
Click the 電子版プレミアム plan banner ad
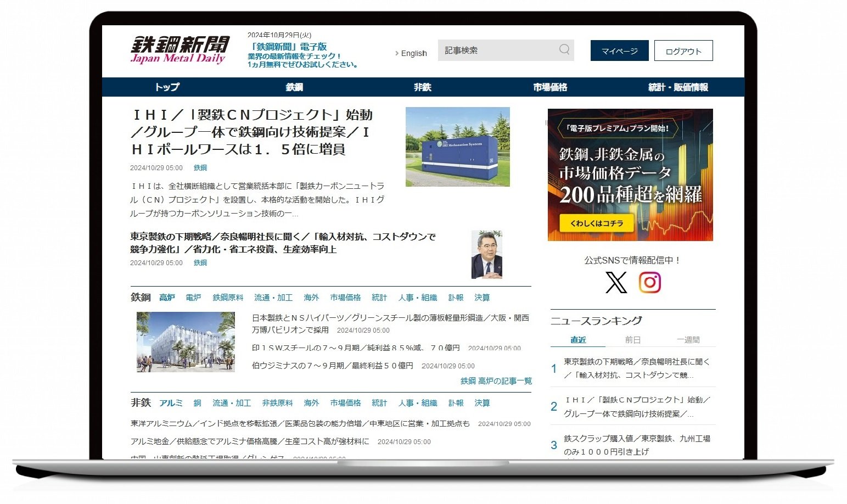point(630,175)
